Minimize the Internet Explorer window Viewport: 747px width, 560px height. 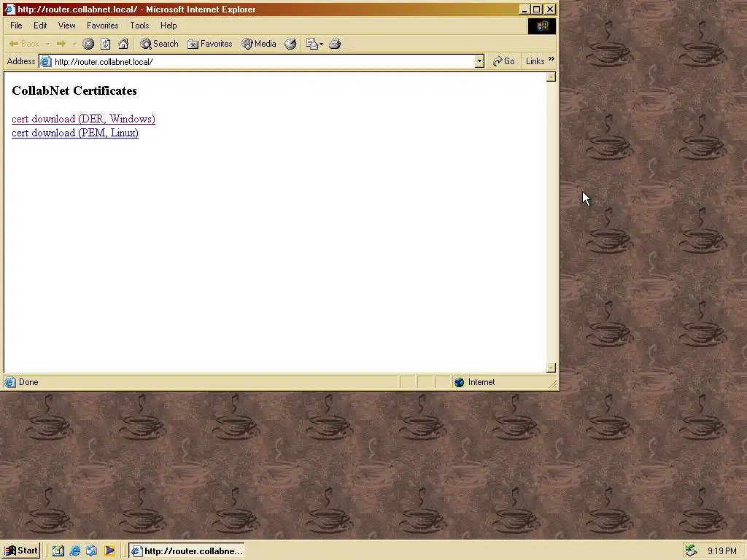pos(525,9)
